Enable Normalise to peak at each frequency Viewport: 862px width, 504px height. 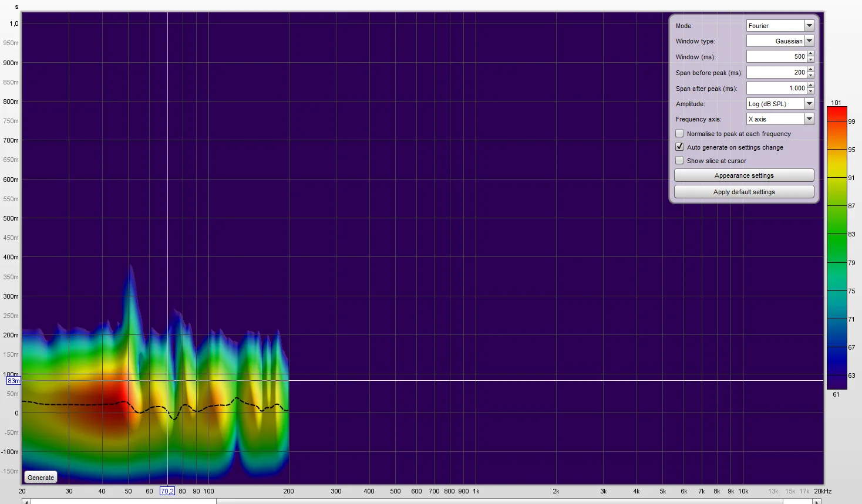click(x=680, y=134)
